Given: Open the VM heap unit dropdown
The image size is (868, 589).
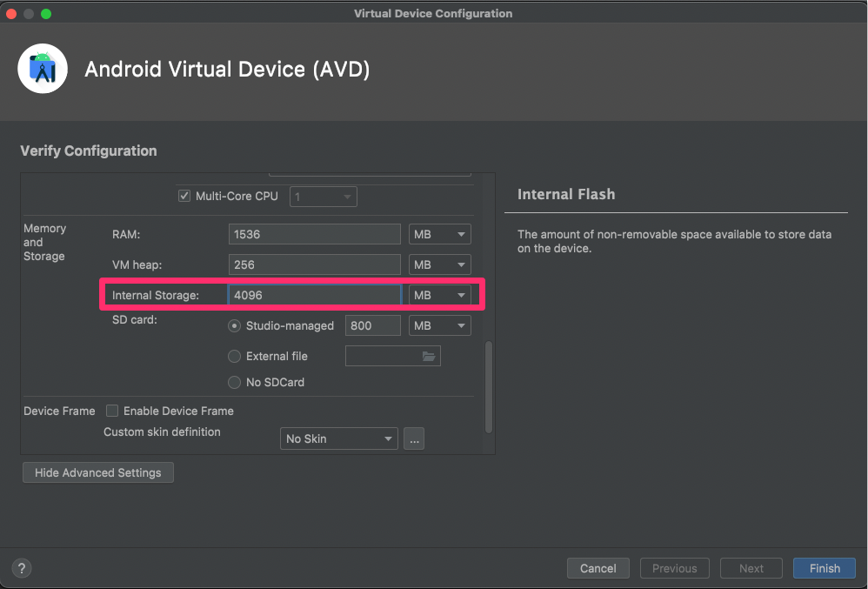Looking at the screenshot, I should 439,264.
